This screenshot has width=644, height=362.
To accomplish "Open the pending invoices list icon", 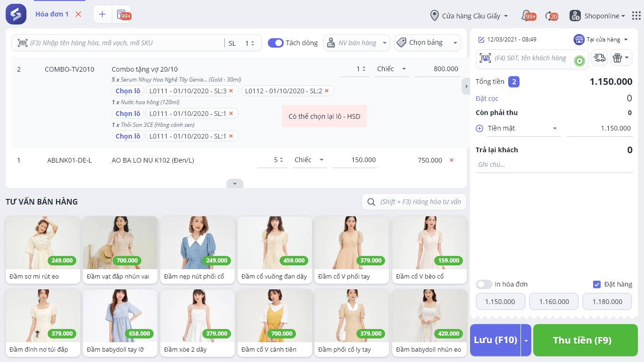I will 122,14.
